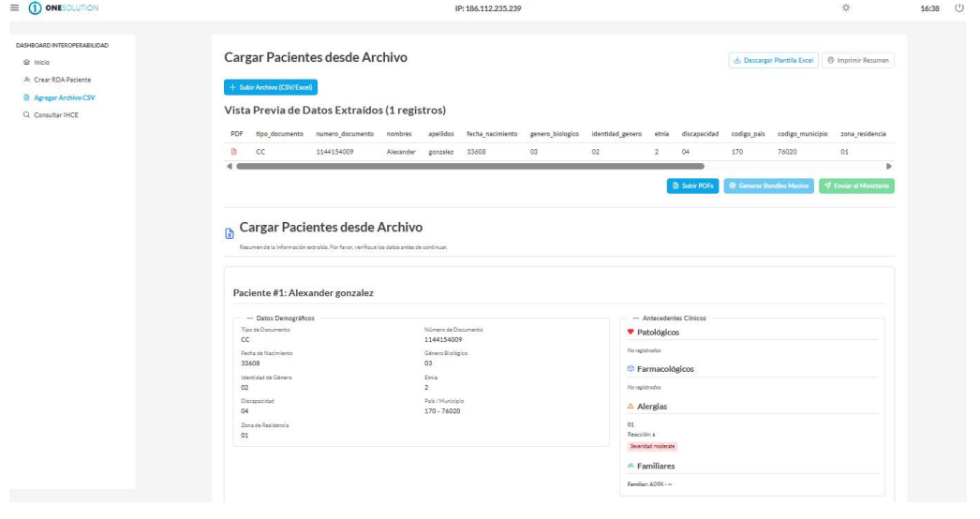The image size is (980, 519).
Task: Click the red PDF icon in Alexander's row
Action: tap(233, 152)
